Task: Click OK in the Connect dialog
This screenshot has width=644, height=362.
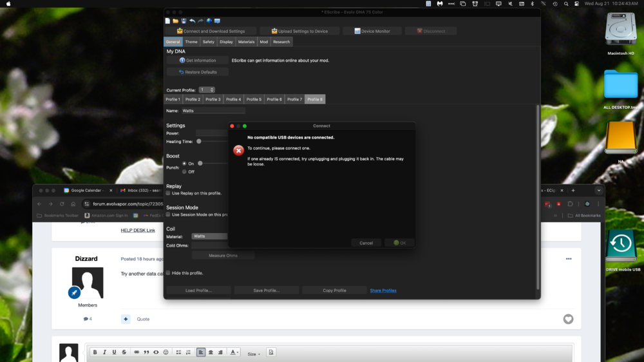Action: pos(400,243)
